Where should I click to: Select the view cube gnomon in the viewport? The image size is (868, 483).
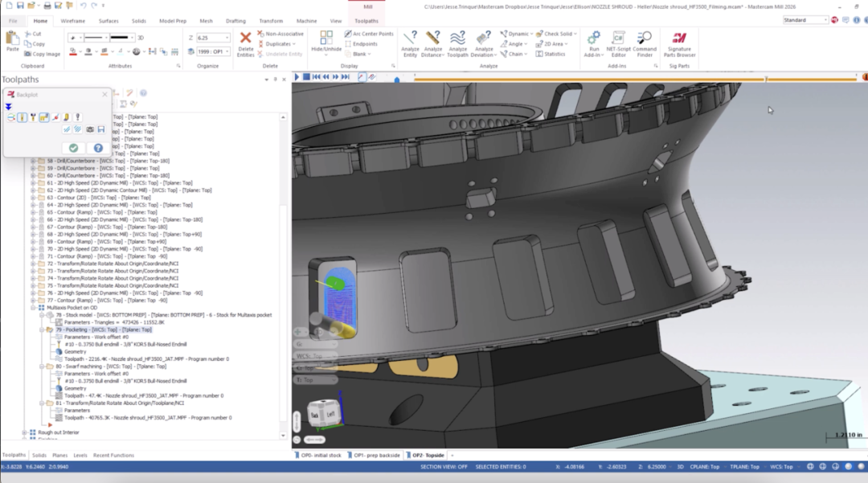tap(324, 413)
